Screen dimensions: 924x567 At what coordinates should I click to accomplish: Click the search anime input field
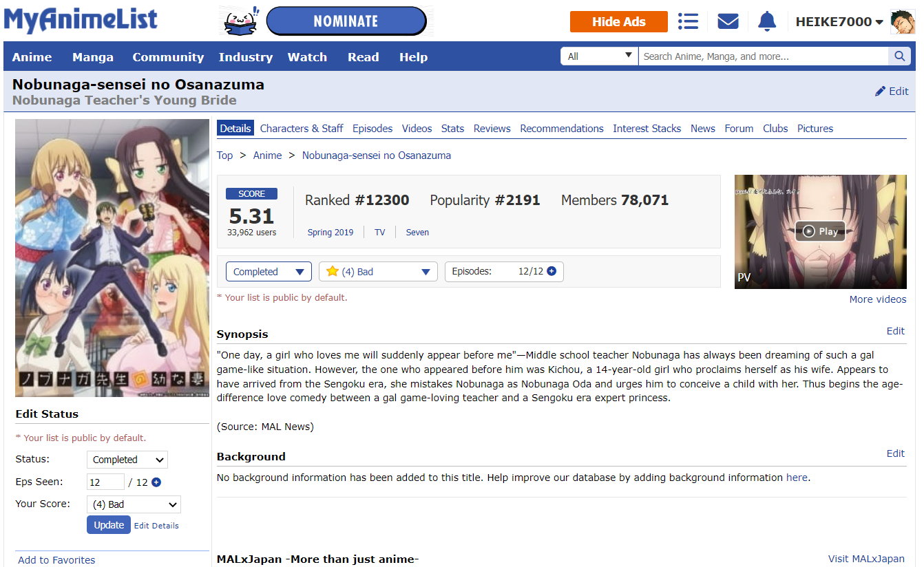[764, 56]
